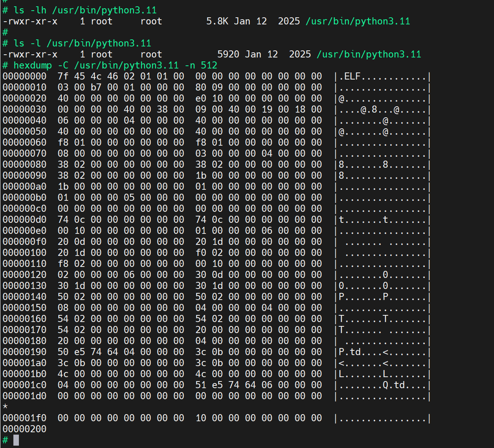This screenshot has height=448, width=494.
Task: Click the hexdump offset '00000010'
Action: [24, 87]
